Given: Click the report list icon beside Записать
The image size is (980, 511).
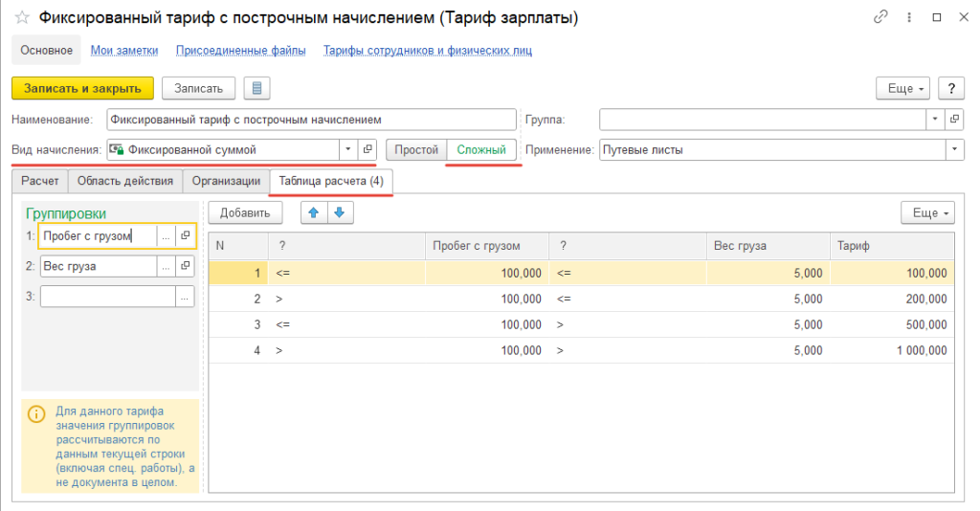Looking at the screenshot, I should (256, 88).
